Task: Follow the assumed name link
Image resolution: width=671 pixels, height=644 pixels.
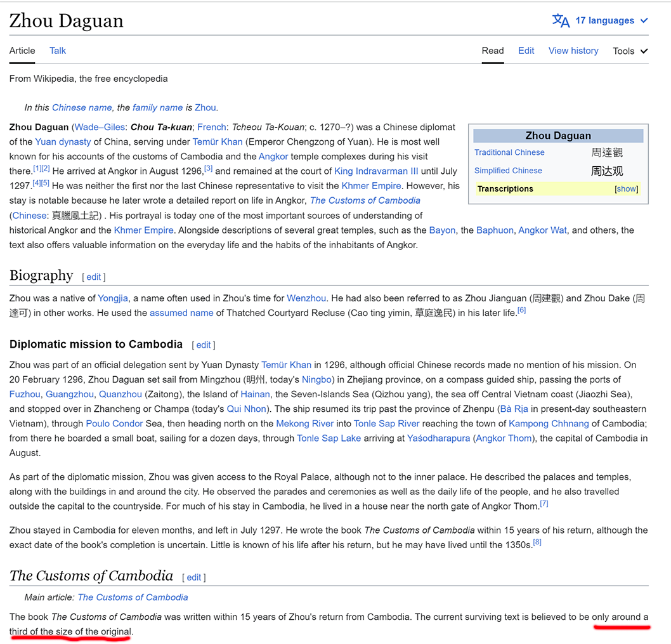Action: [181, 313]
